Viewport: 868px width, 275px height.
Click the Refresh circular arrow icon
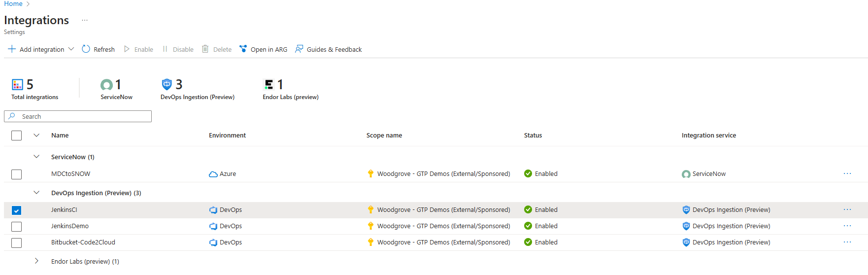coord(86,49)
